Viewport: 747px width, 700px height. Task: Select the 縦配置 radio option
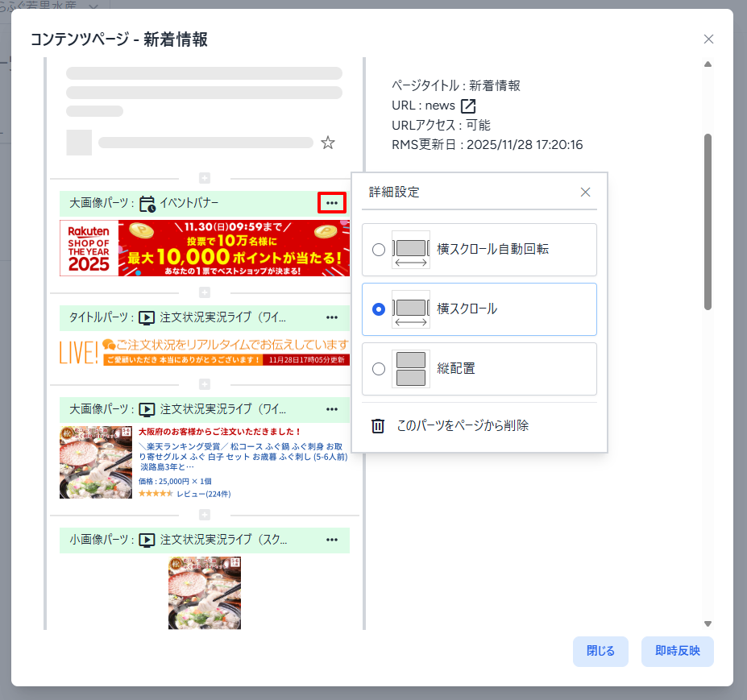coord(379,369)
